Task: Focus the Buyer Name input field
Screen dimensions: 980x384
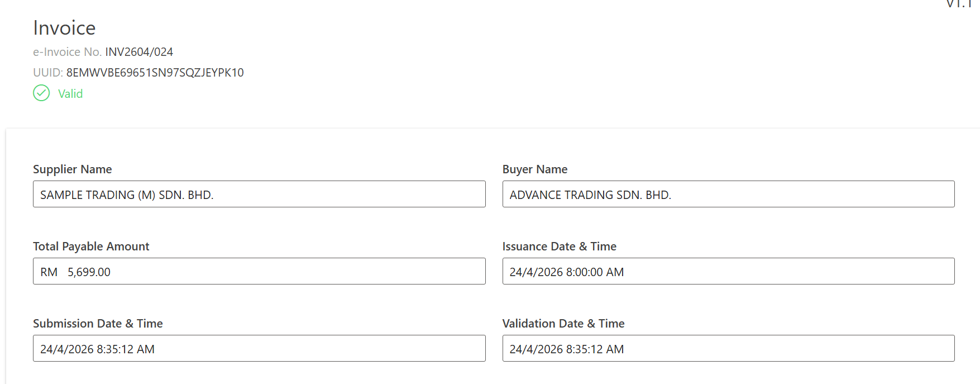Action: click(x=728, y=194)
